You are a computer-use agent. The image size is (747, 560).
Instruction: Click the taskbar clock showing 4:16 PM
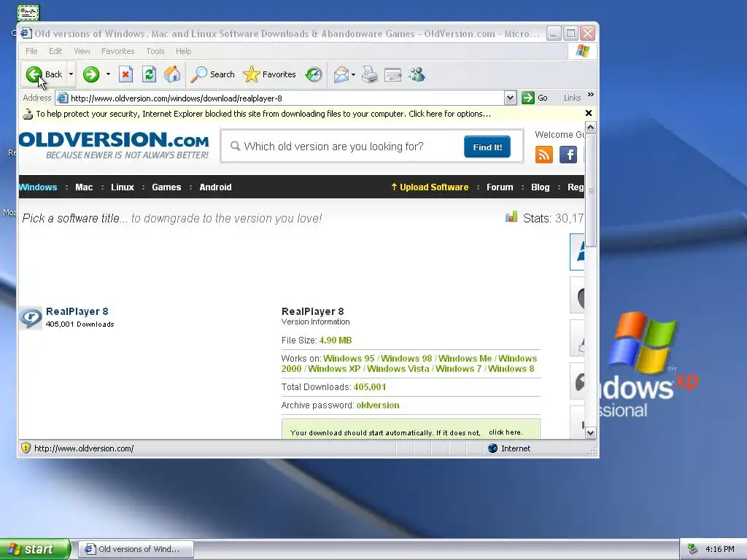coord(720,549)
